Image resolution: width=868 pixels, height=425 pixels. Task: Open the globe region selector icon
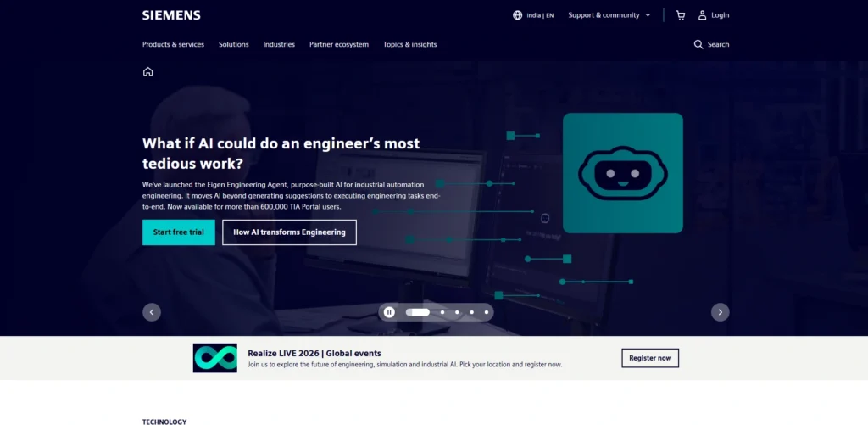pos(518,15)
